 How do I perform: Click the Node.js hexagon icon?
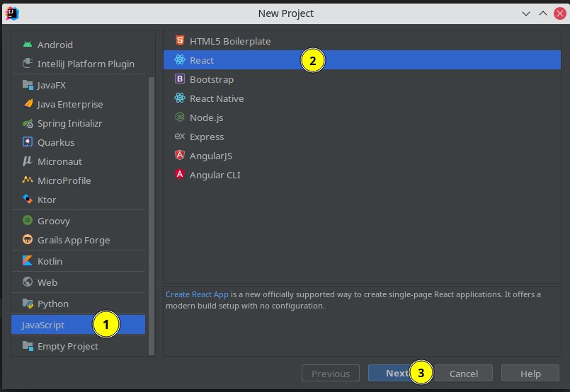click(180, 117)
